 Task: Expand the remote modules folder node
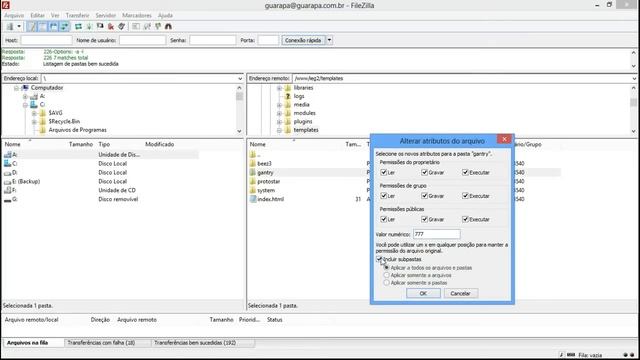point(279,113)
